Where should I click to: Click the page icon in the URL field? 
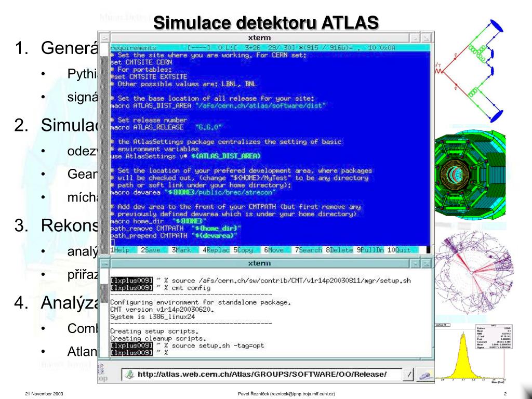(129, 375)
